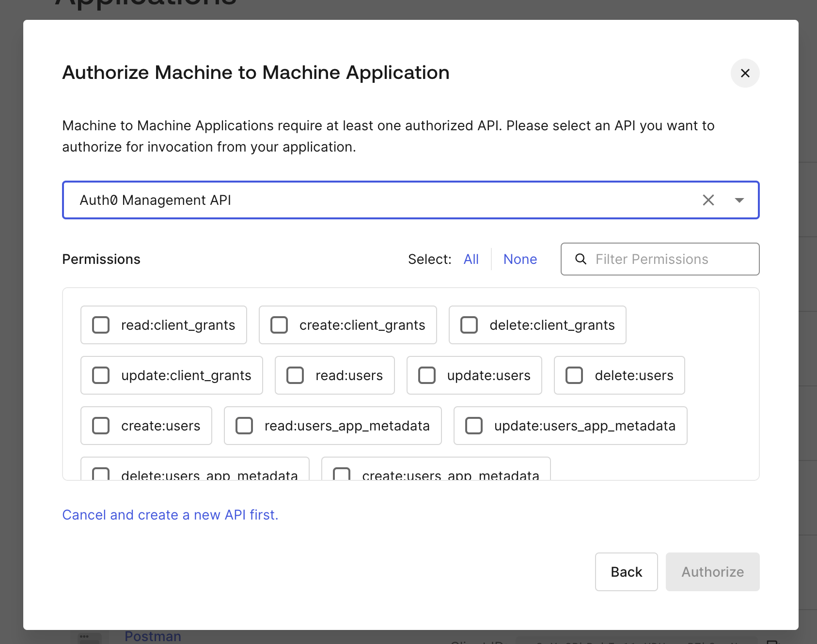Close the Authorize Machine to Machine dialog
Image resolution: width=817 pixels, height=644 pixels.
(x=745, y=73)
